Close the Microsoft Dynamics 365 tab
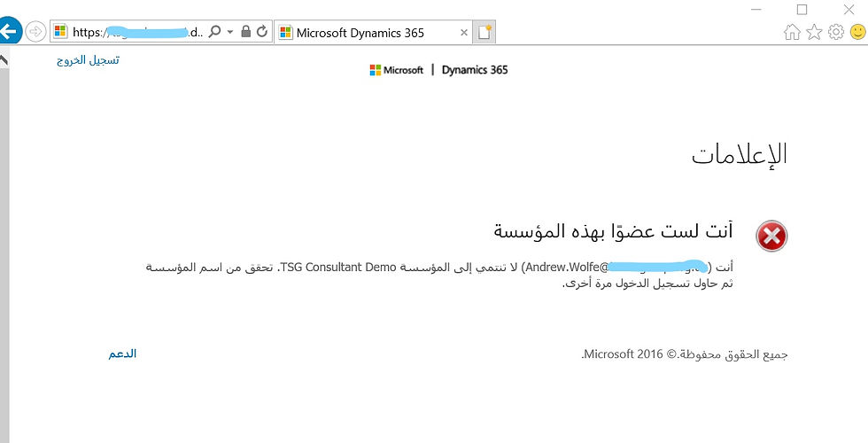This screenshot has height=443, width=868. coord(464,33)
